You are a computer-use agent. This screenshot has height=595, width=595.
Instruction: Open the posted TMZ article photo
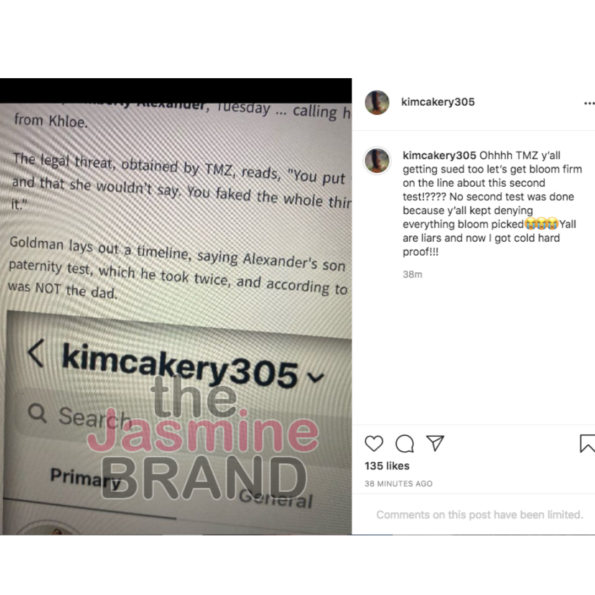pyautogui.click(x=176, y=307)
